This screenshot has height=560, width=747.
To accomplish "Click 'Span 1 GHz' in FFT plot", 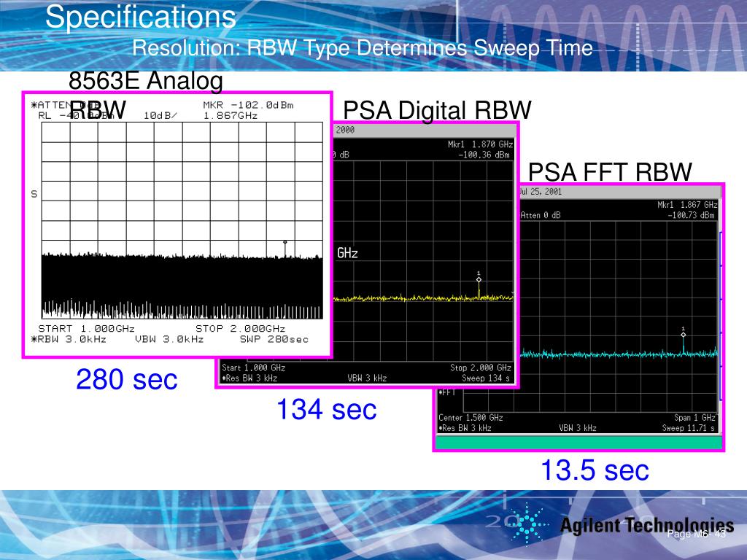I will point(694,418).
